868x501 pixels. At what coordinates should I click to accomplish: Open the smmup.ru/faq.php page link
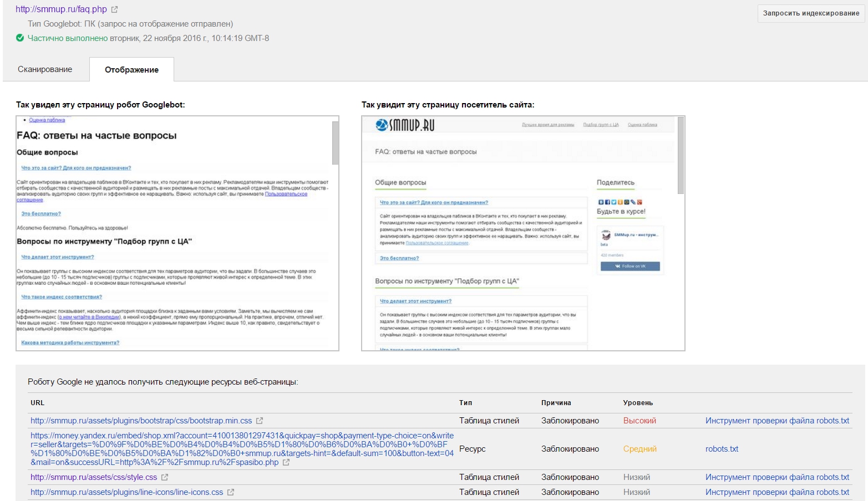(x=61, y=9)
